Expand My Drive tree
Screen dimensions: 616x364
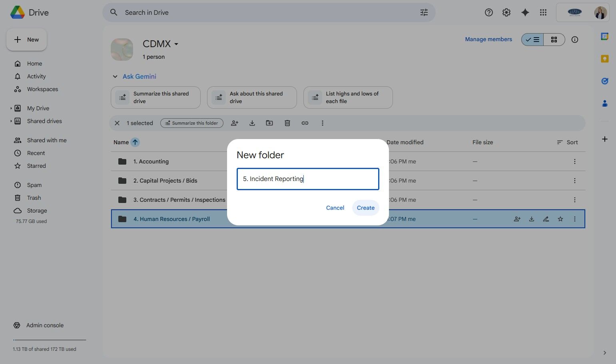point(11,108)
